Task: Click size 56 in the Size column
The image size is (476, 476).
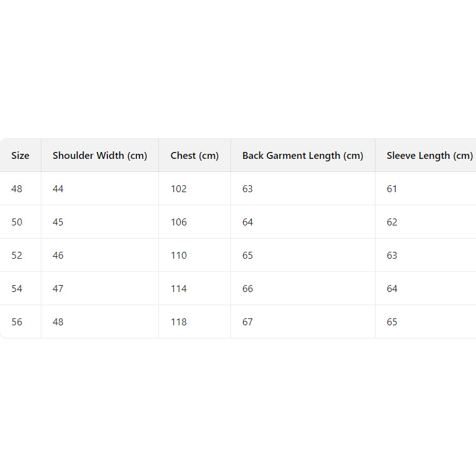Action: pyautogui.click(x=17, y=322)
